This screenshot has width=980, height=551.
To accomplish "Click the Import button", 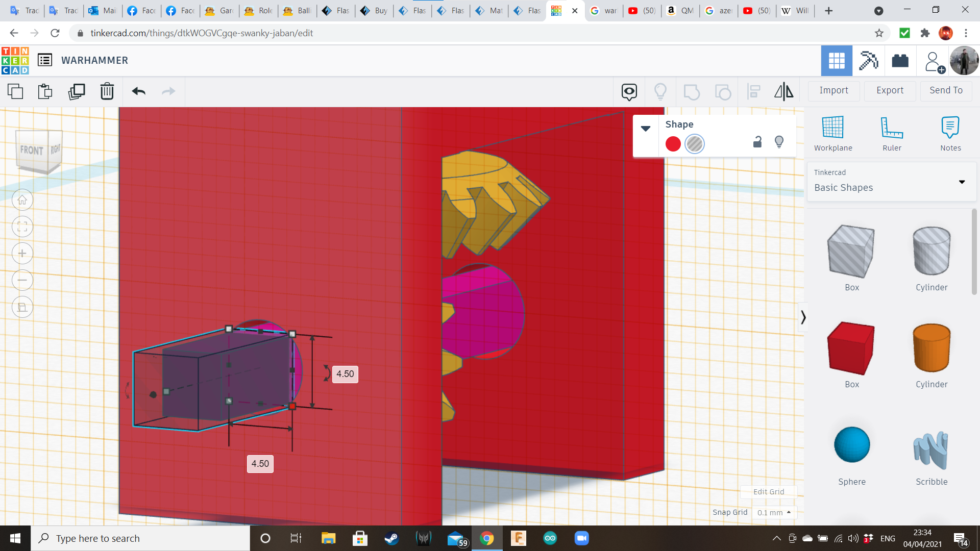I will (834, 90).
